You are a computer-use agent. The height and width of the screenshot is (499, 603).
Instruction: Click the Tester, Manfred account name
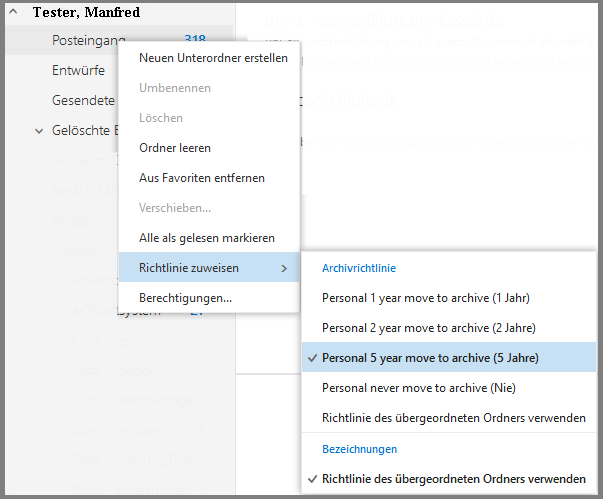point(86,13)
